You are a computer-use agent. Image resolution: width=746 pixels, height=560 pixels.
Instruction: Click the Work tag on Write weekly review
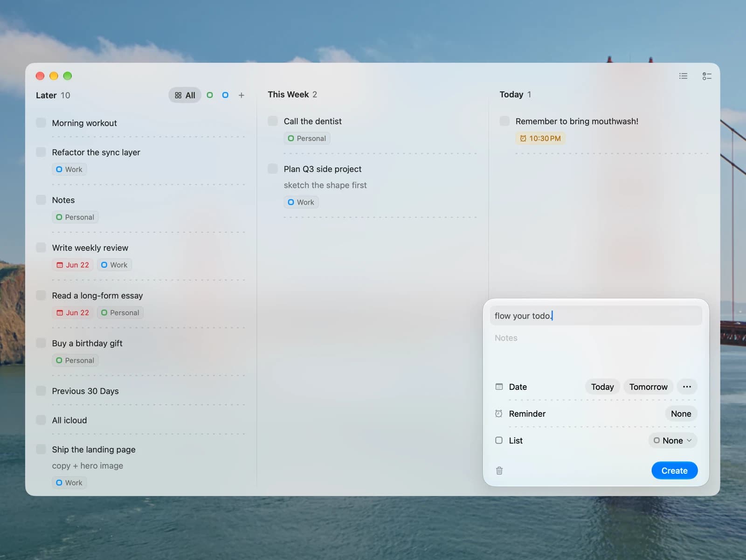114,265
